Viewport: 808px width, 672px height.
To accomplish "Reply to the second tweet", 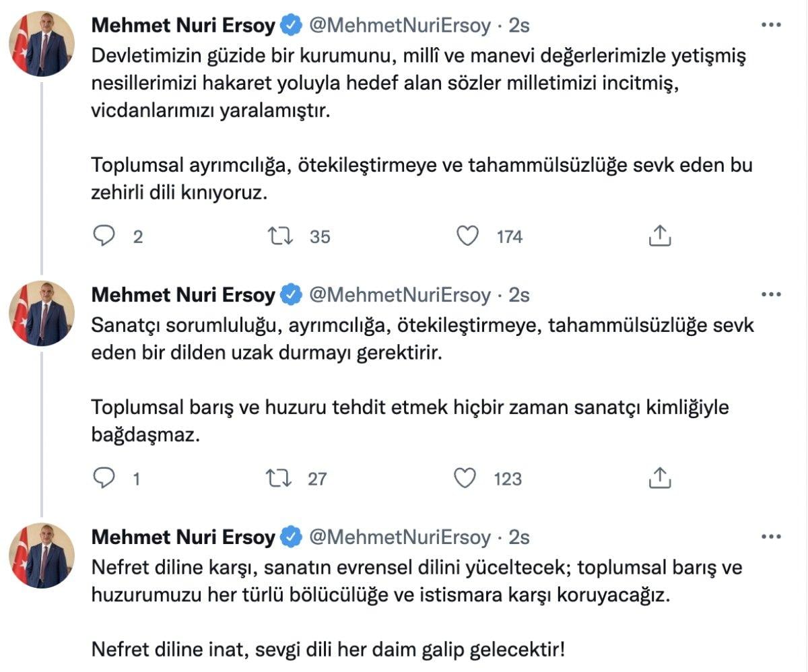I will click(x=103, y=479).
